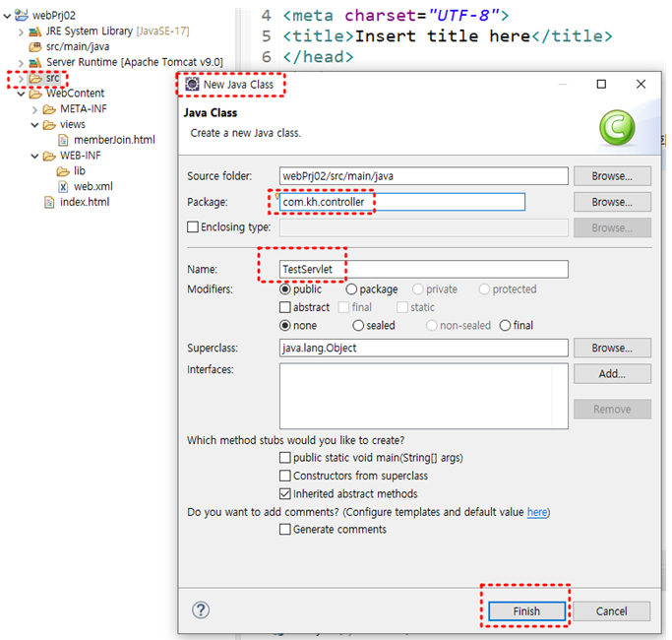
Task: Click the WebContent folder icon
Action: 35,94
